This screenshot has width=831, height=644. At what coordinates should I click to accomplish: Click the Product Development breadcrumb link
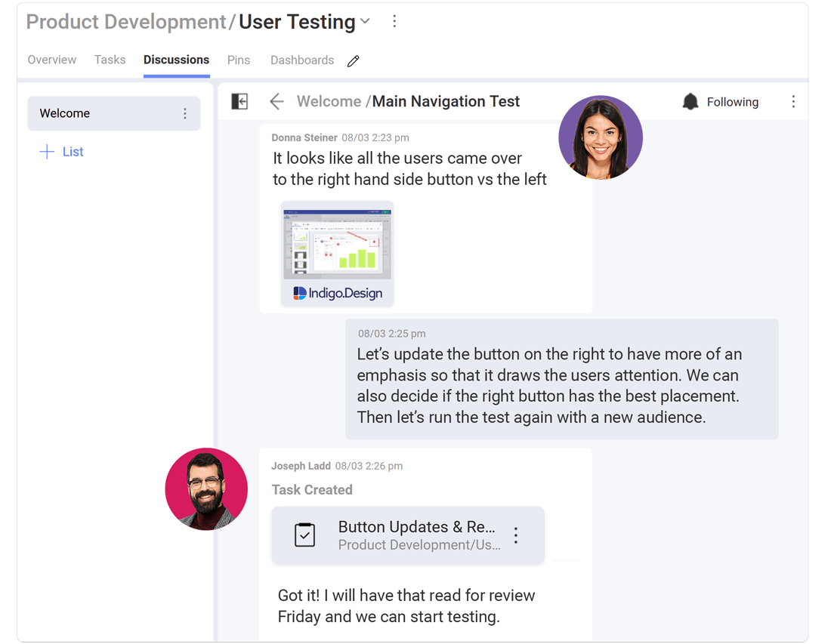click(125, 22)
